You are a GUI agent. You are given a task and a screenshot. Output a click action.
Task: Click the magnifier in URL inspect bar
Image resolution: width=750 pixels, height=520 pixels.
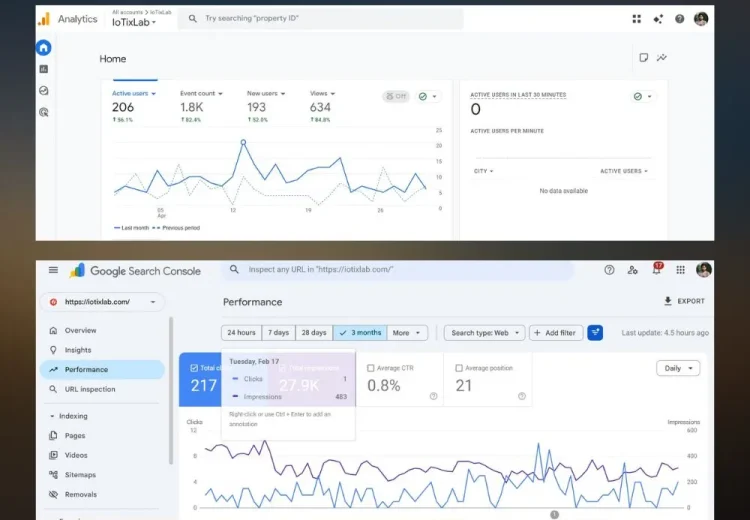[x=234, y=269]
